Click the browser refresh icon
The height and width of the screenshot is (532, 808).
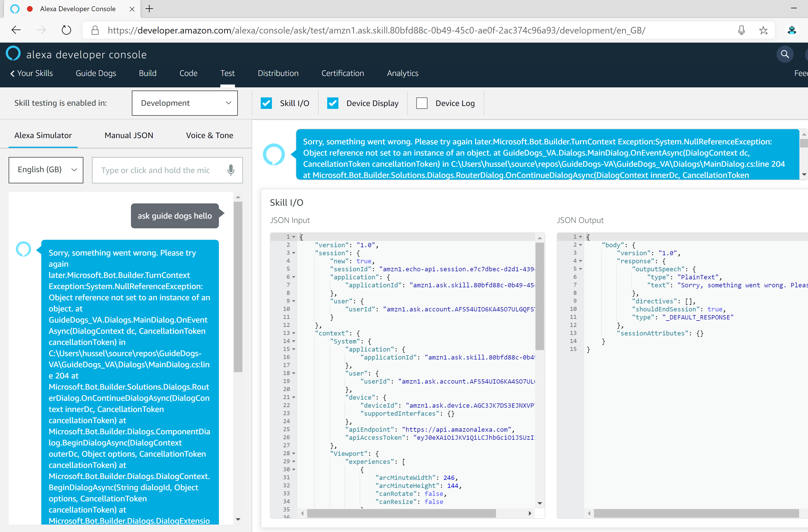(66, 30)
